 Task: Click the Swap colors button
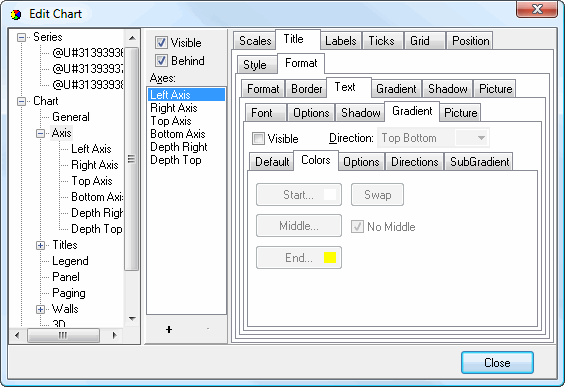pos(377,195)
